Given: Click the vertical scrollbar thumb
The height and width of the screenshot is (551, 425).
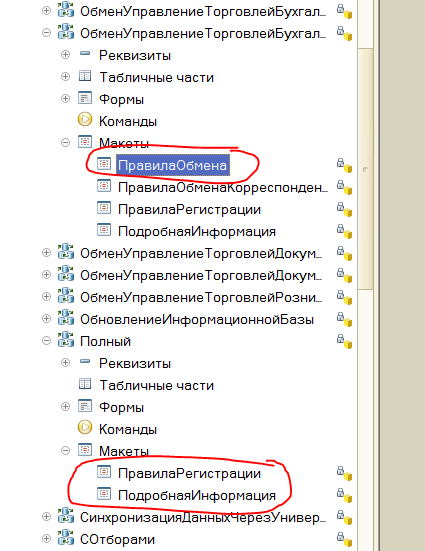Looking at the screenshot, I should 366,169.
